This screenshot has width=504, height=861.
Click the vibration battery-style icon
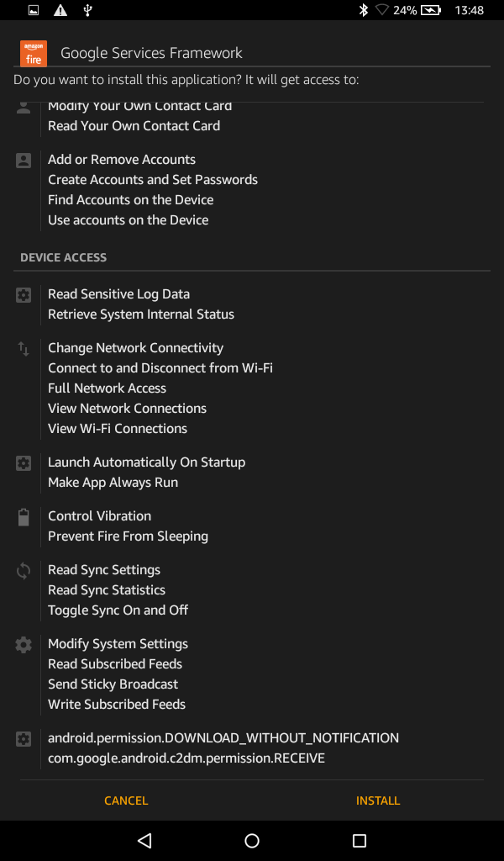[x=23, y=516]
